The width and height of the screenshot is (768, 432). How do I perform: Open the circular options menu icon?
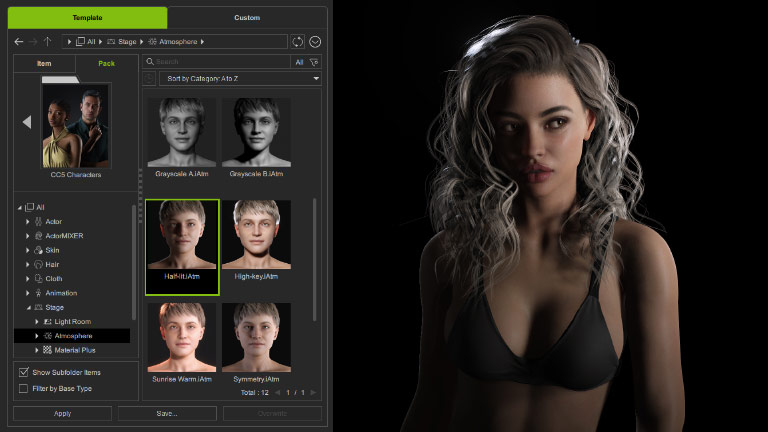[x=315, y=42]
